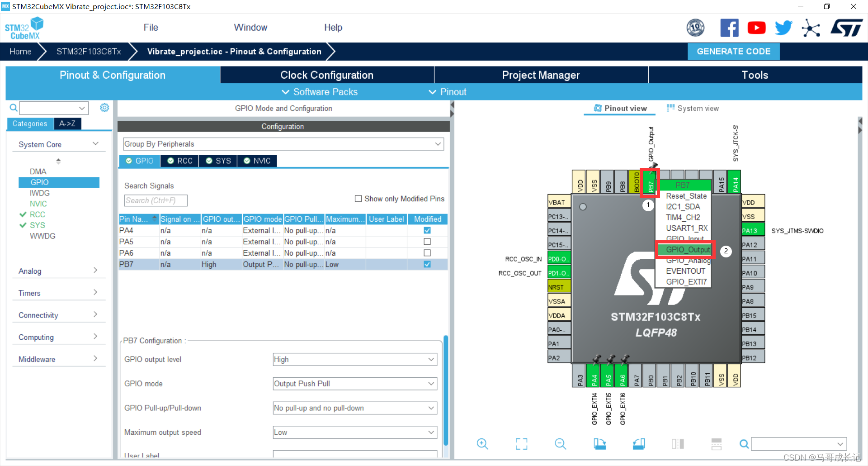Image resolution: width=868 pixels, height=466 pixels.
Task: Click the PA5 pin on the chip
Action: 608,376
